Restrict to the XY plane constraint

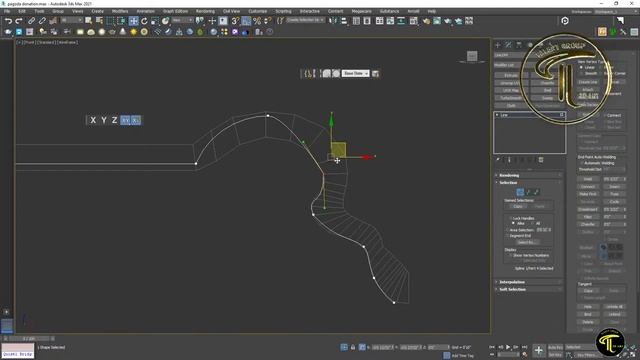click(125, 120)
